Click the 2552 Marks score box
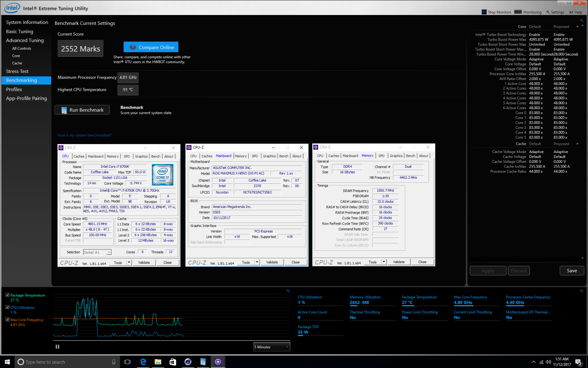 (x=81, y=49)
